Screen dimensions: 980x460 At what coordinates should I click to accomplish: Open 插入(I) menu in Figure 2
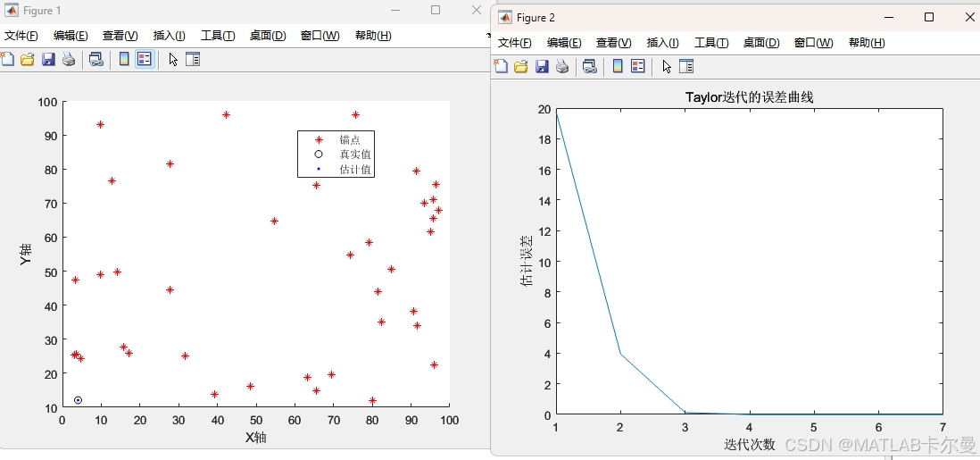click(x=663, y=43)
